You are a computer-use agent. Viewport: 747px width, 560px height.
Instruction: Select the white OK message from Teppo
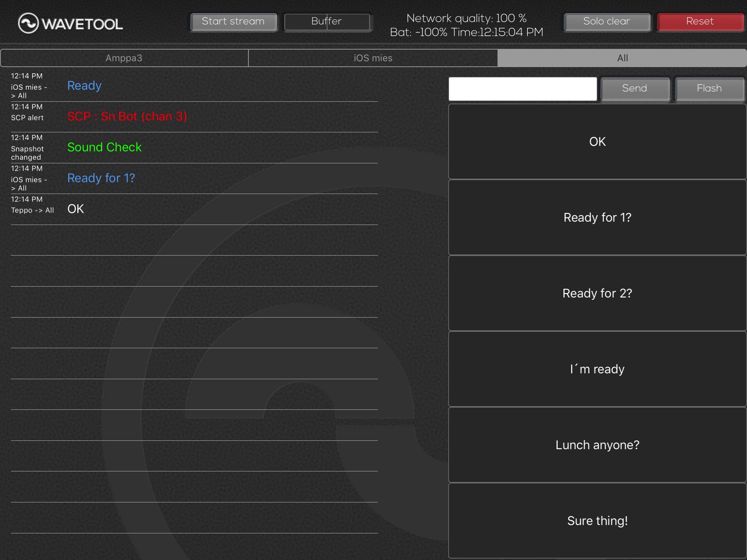[76, 209]
